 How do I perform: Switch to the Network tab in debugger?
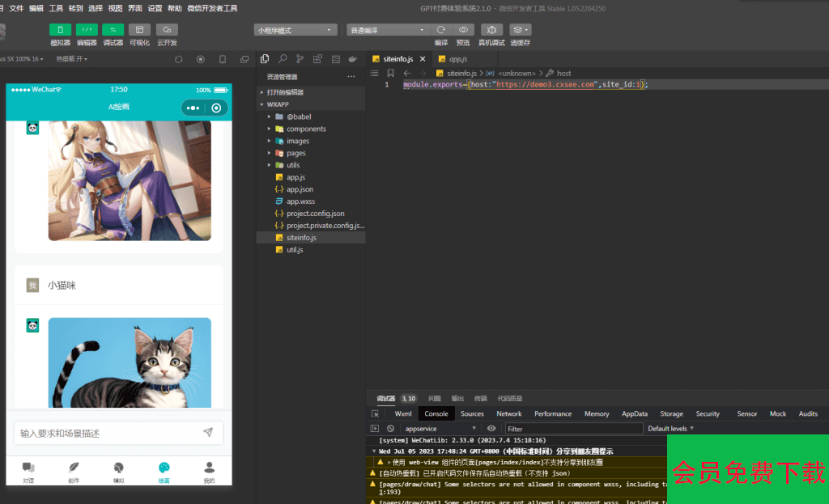pyautogui.click(x=508, y=413)
